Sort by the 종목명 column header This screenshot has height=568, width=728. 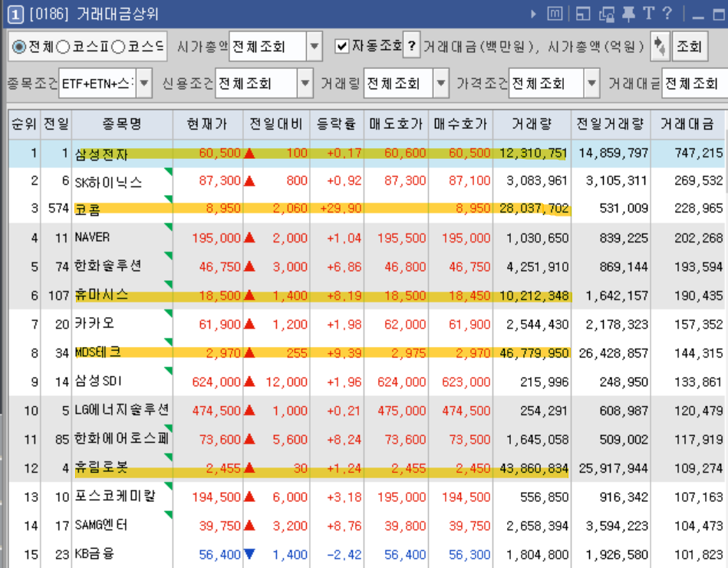click(x=122, y=124)
